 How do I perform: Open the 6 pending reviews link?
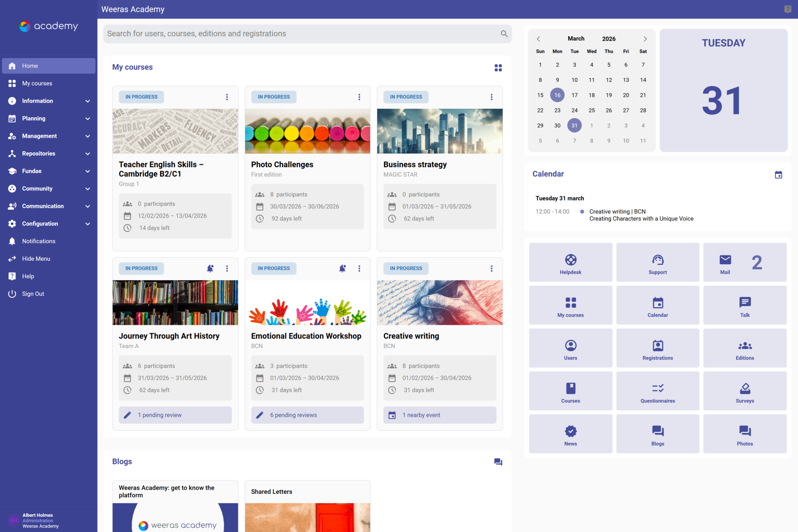[x=293, y=415]
